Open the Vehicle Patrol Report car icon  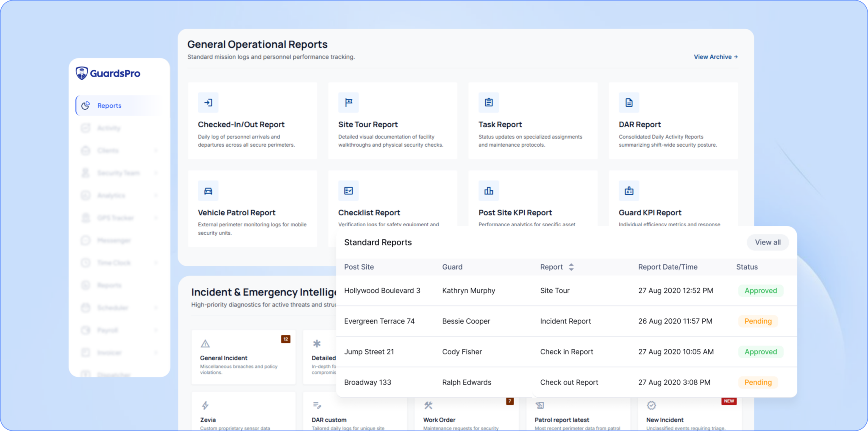coord(208,191)
